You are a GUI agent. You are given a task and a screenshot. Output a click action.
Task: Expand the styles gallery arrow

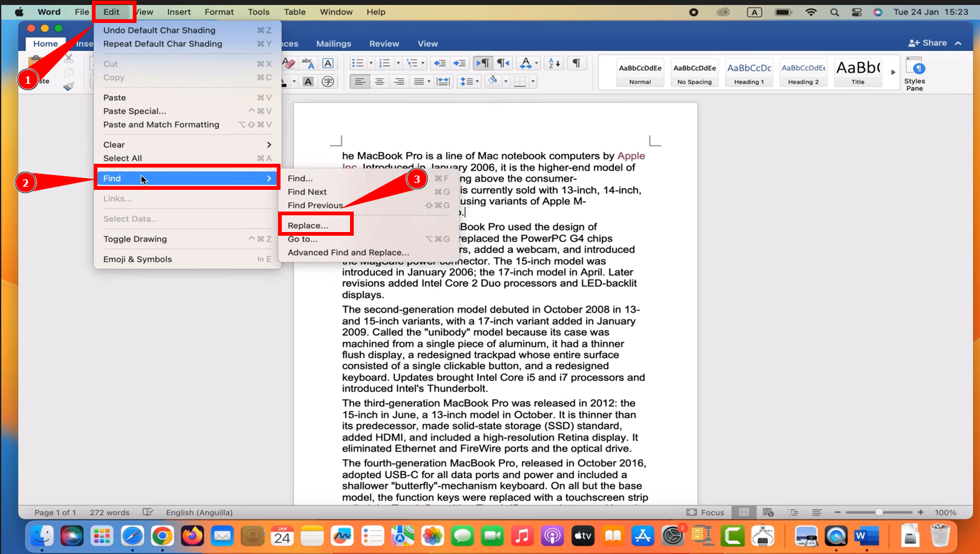(893, 73)
